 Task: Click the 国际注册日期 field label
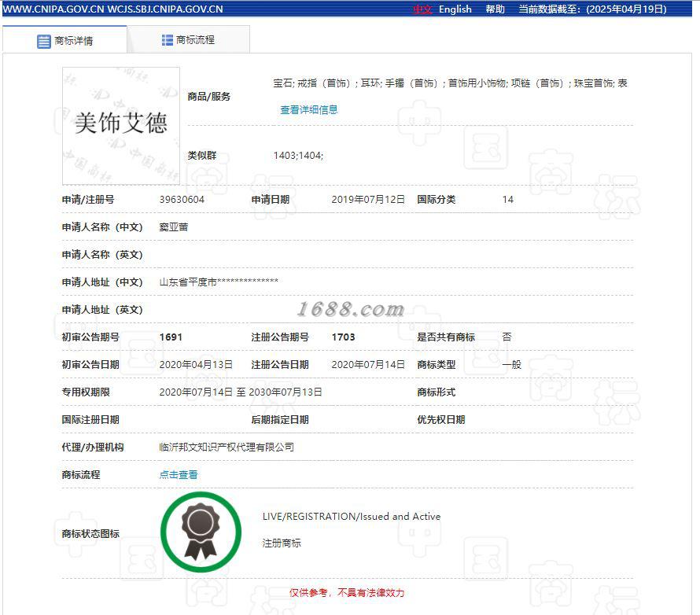pos(90,419)
